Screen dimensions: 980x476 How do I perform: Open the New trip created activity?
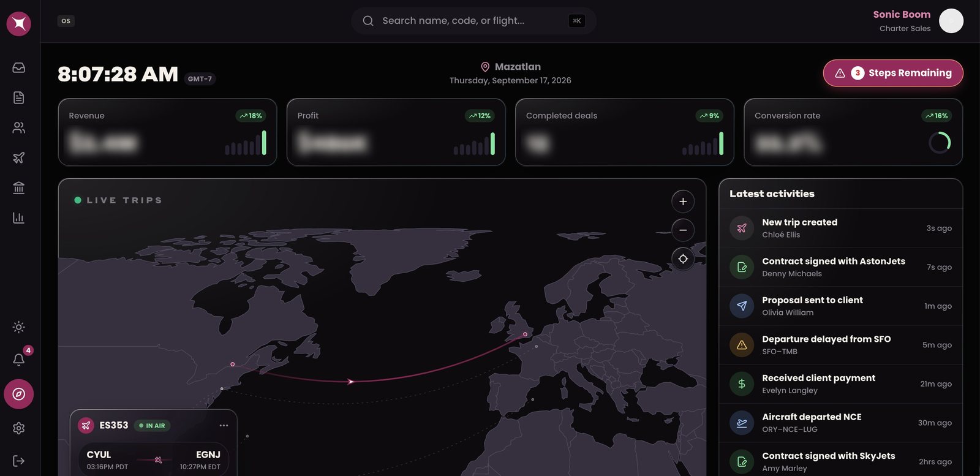point(840,228)
